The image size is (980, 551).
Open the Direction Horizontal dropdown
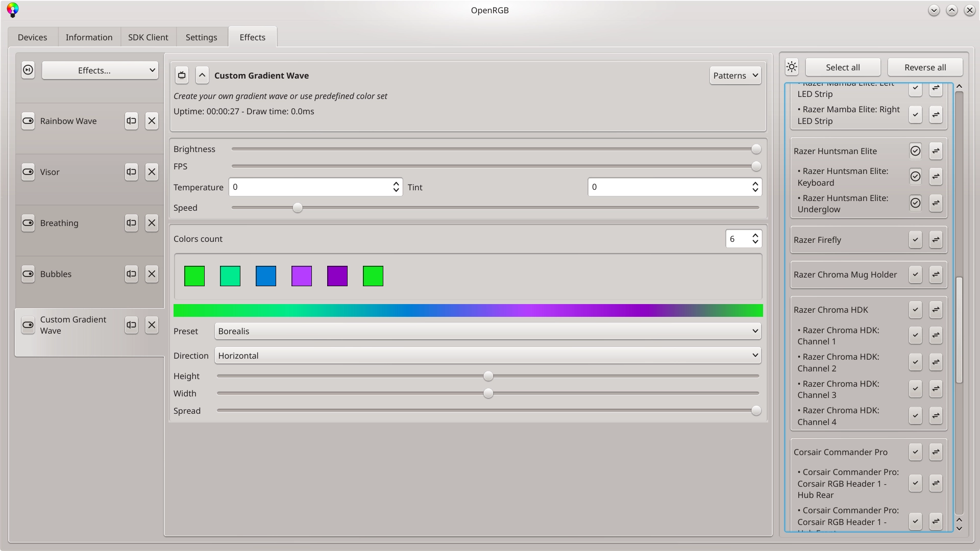[487, 356]
